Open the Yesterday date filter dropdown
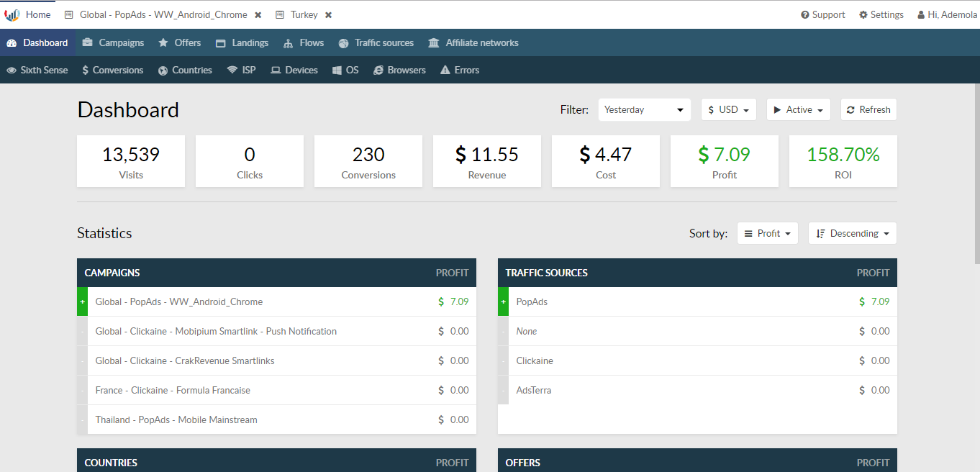980x472 pixels. [644, 110]
